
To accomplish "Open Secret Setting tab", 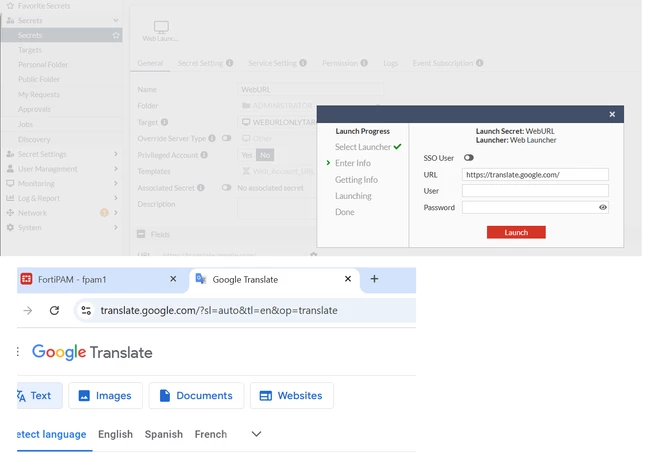I will click(201, 63).
